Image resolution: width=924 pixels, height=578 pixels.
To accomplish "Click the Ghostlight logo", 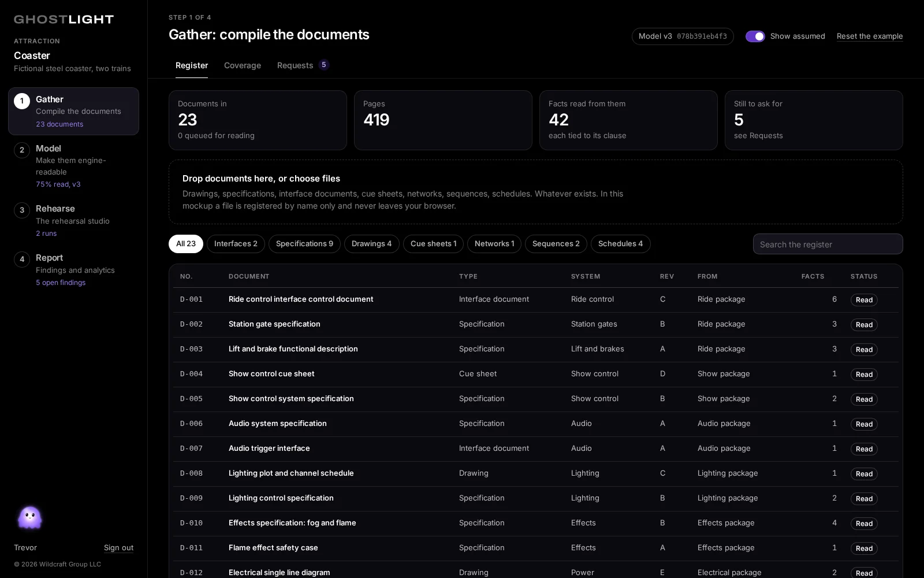I will 64,19.
